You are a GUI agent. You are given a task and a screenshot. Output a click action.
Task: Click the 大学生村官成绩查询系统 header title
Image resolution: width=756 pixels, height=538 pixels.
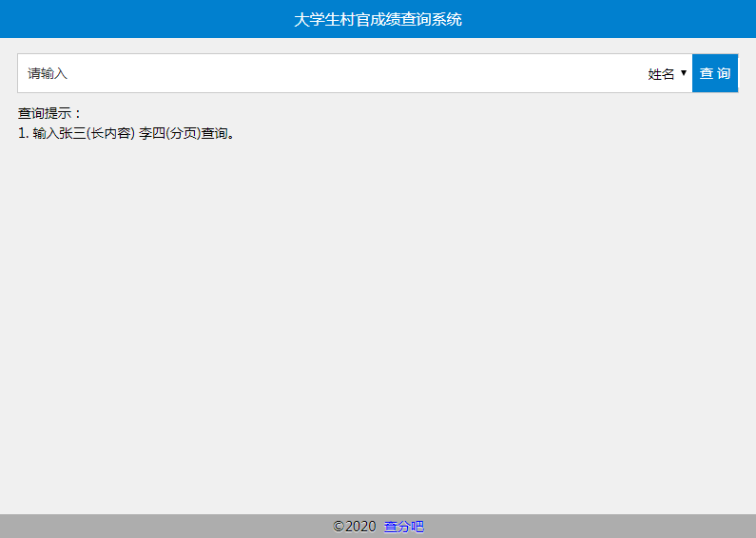pyautogui.click(x=378, y=19)
